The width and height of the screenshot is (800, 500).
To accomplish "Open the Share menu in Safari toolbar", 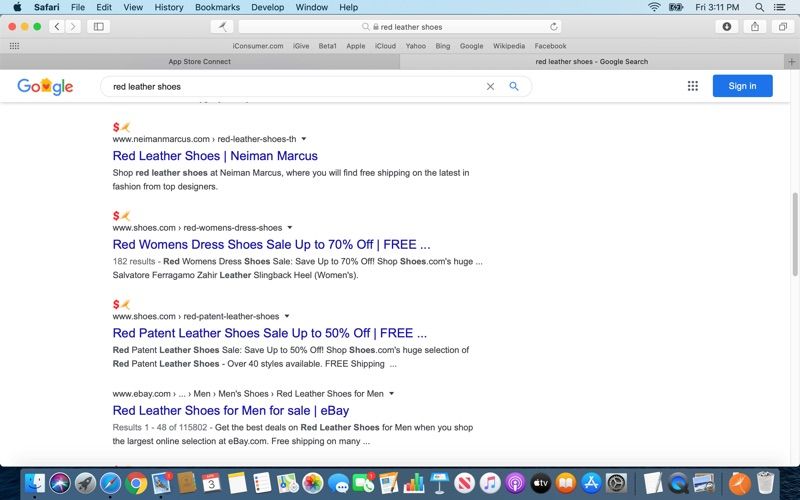I will 755,27.
